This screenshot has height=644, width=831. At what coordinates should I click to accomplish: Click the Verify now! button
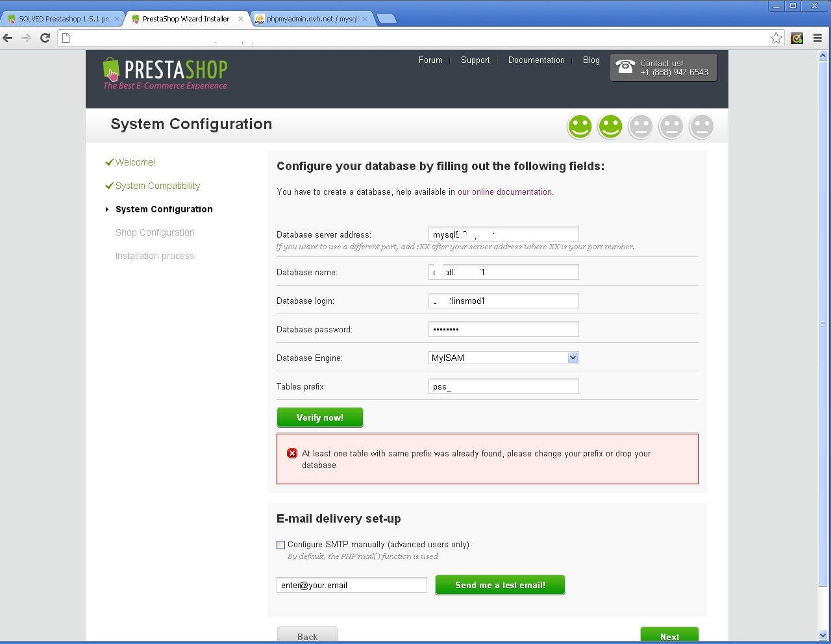pyautogui.click(x=320, y=417)
